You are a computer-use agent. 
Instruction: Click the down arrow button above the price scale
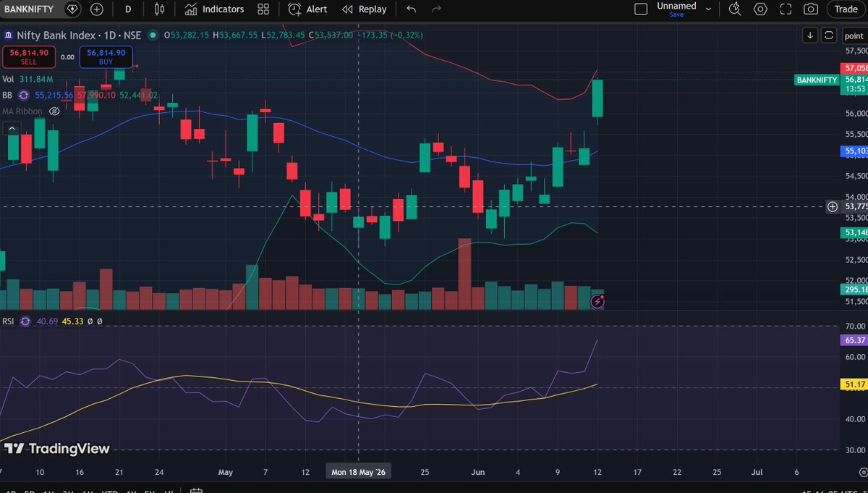(810, 35)
